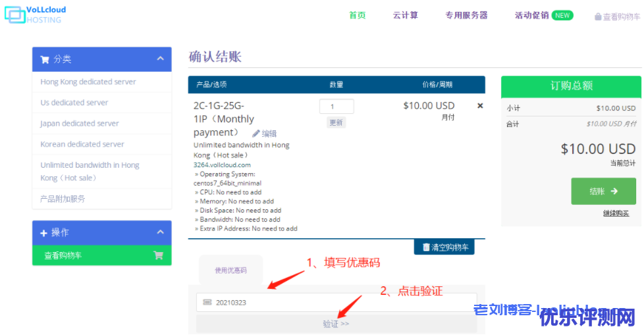Screen dimensions: 644x335
Task: Click the quantity input field
Action: (336, 107)
